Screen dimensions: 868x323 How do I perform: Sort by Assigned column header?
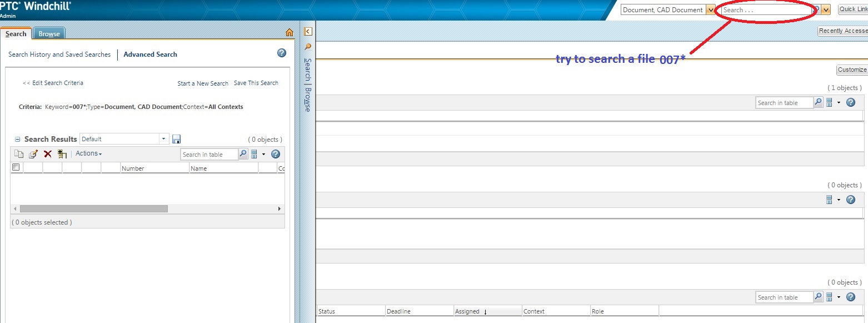pyautogui.click(x=488, y=311)
